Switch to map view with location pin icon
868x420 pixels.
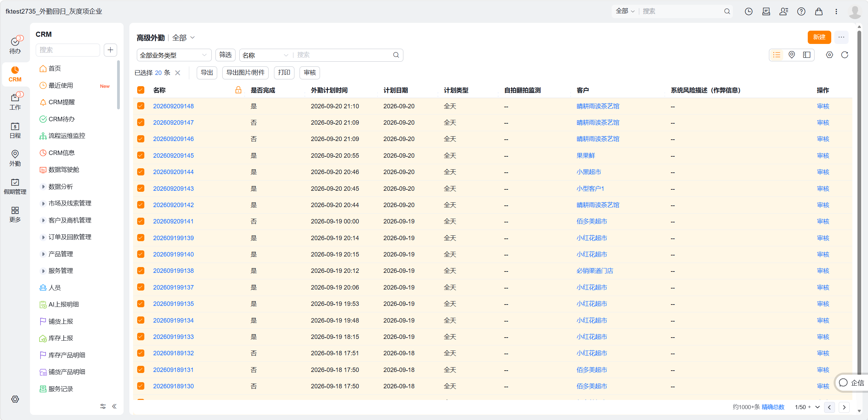792,55
